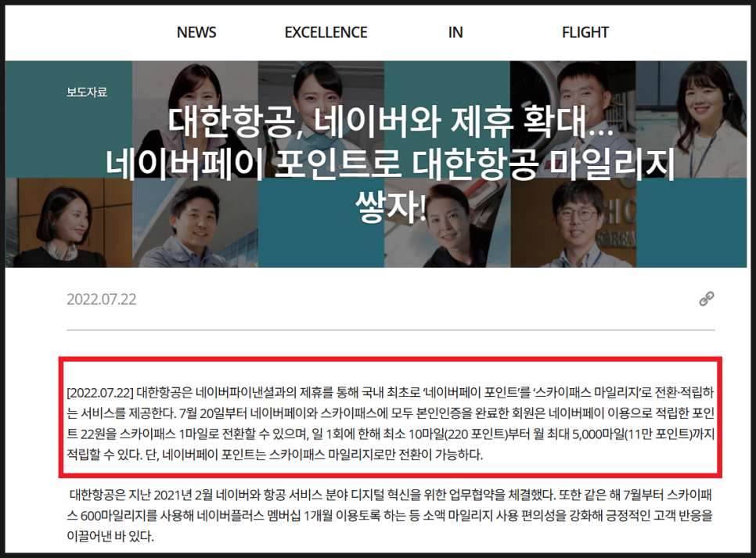This screenshot has height=558, width=756.
Task: Open the NEWS menu item
Action: pyautogui.click(x=196, y=32)
